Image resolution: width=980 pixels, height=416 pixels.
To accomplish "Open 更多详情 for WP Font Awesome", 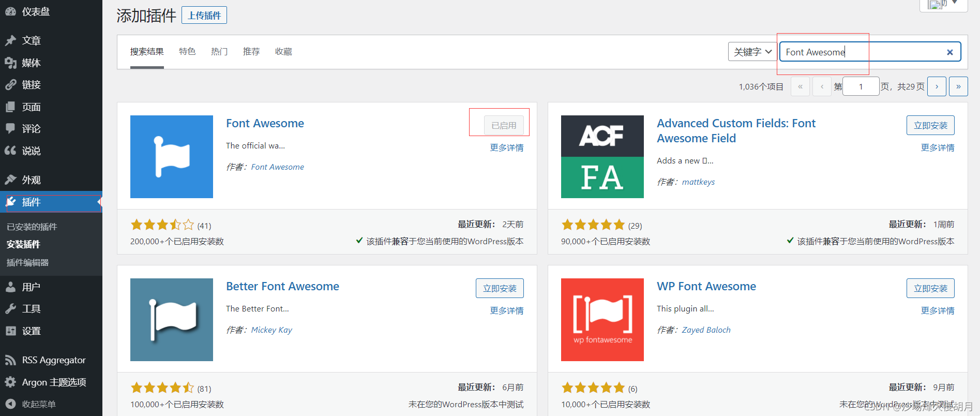I will 938,311.
